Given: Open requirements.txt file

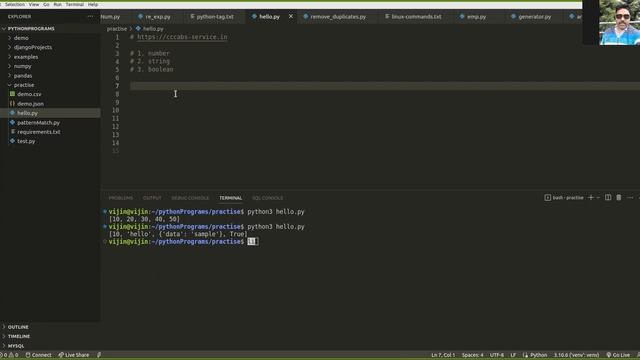Looking at the screenshot, I should pos(39,132).
